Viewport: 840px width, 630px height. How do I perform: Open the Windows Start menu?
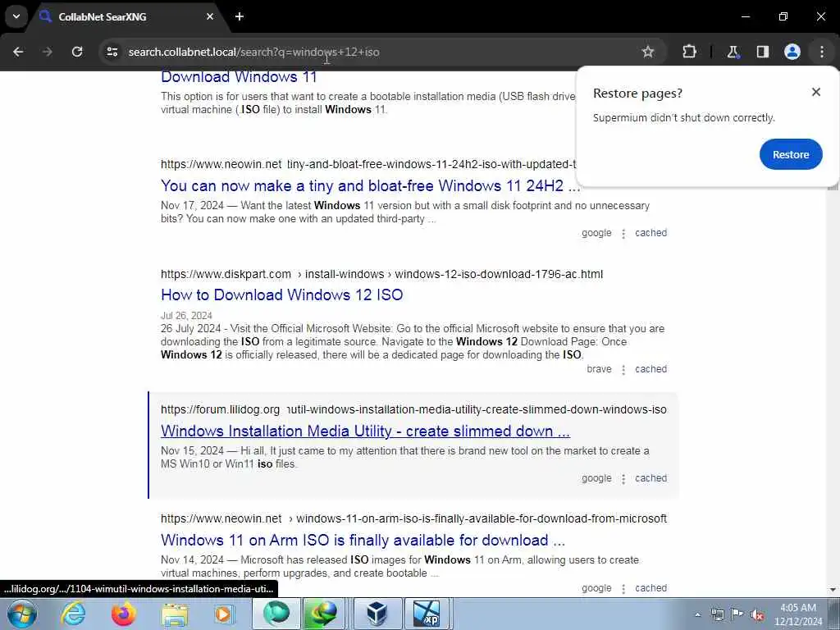coord(22,614)
